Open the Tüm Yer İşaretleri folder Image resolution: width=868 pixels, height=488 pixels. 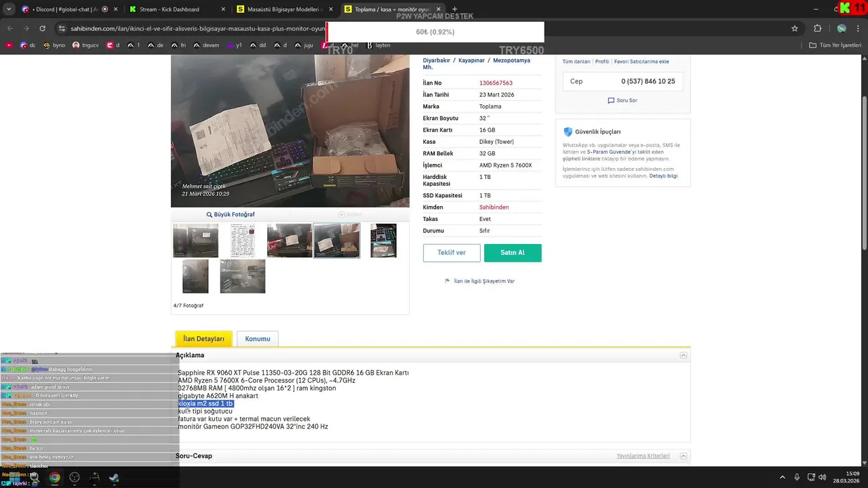click(x=835, y=45)
